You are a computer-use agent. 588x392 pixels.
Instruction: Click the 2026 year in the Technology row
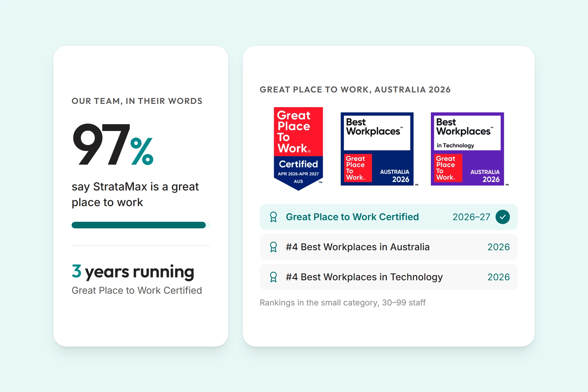pyautogui.click(x=498, y=277)
